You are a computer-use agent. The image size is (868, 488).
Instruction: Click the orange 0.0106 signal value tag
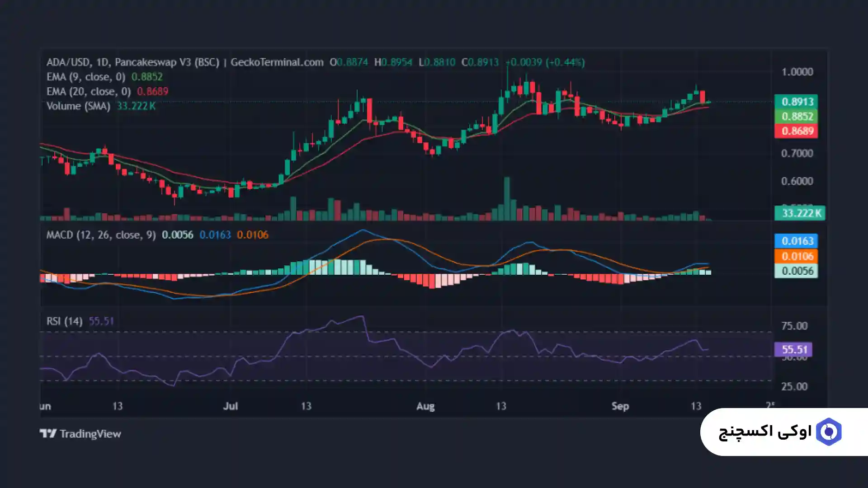pyautogui.click(x=796, y=256)
